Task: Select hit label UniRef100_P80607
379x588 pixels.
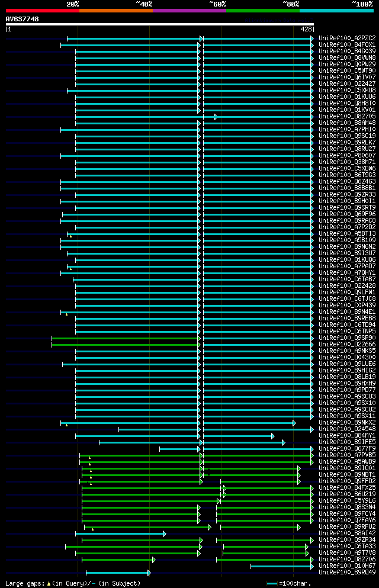Action: (347, 156)
